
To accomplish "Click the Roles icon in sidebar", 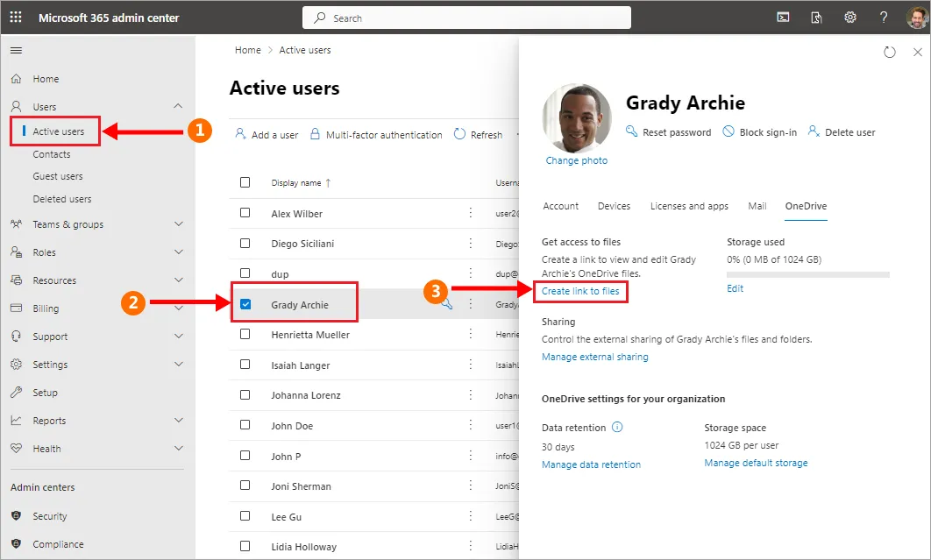I will coord(16,252).
